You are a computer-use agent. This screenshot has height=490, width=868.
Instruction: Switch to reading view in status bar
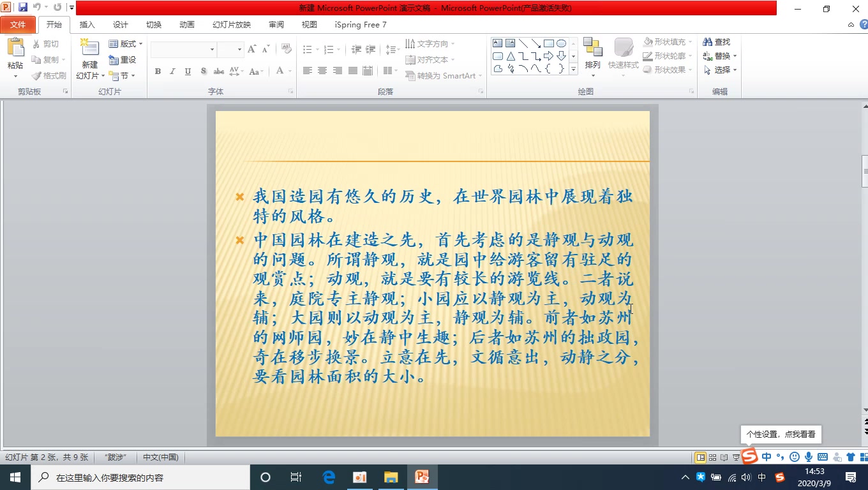[724, 457]
